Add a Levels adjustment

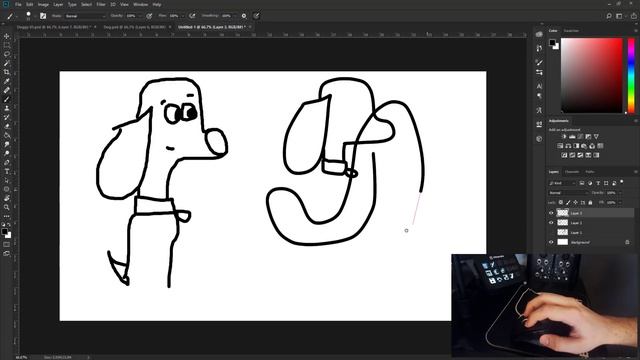[x=572, y=137]
